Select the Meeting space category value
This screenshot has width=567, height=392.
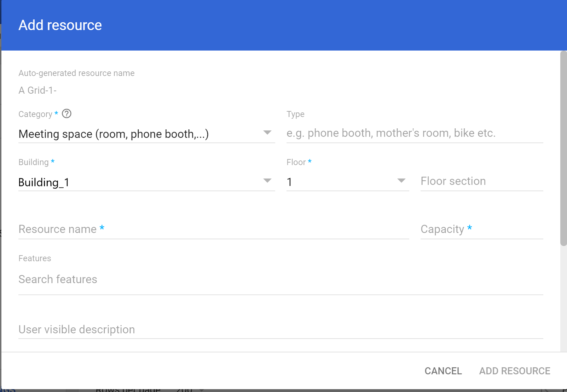coord(114,134)
